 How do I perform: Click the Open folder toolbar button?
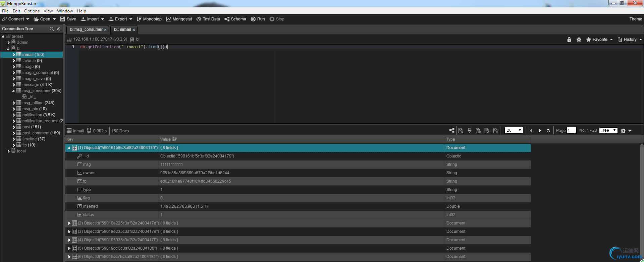pyautogui.click(x=42, y=19)
